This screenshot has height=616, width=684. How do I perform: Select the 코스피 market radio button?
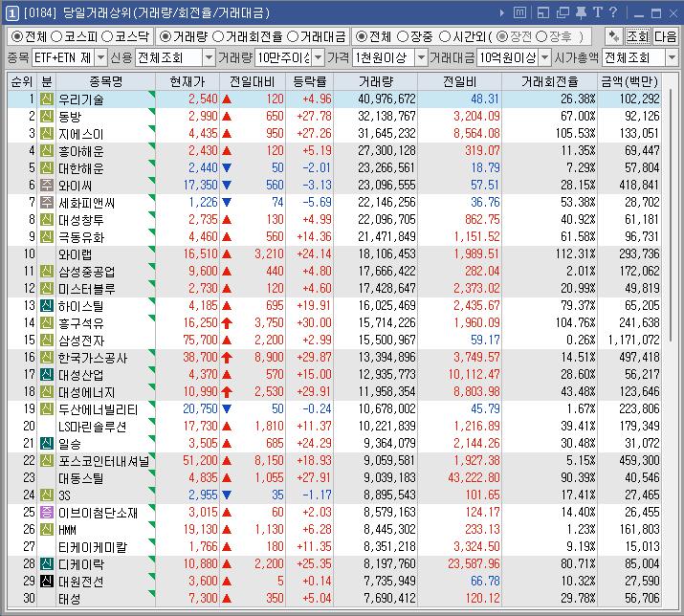click(x=56, y=36)
